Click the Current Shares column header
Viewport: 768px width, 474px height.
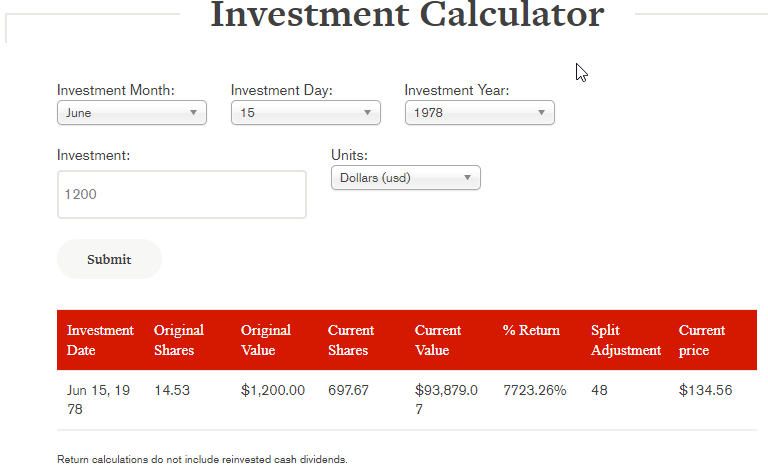coord(351,340)
